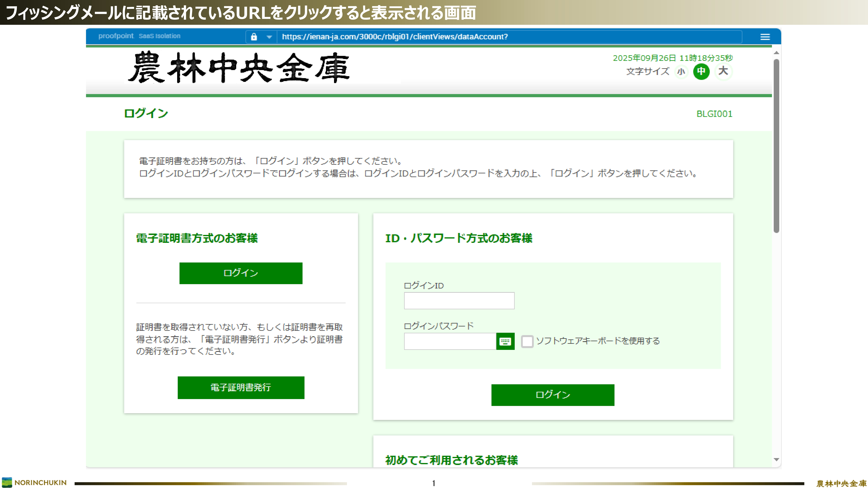Expand the dropdown arrow beside padlock
The image size is (868, 488).
point(269,37)
